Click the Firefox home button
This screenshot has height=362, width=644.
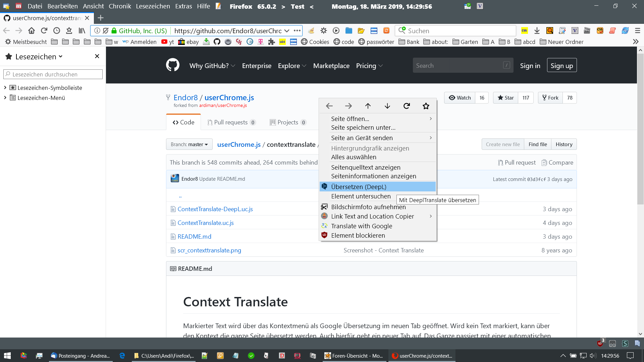(x=32, y=31)
